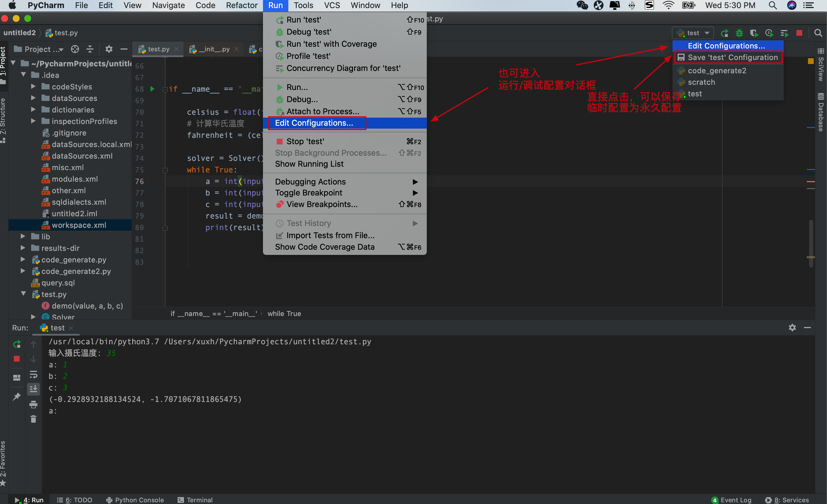Switch to the __init__.py editor tab
Screen dimensions: 827x504
[214, 49]
